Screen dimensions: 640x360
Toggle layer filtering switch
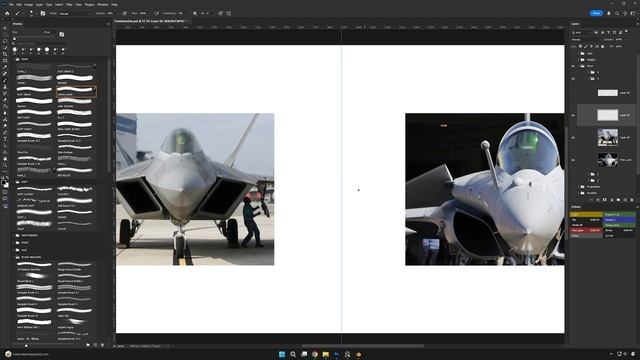(x=627, y=31)
